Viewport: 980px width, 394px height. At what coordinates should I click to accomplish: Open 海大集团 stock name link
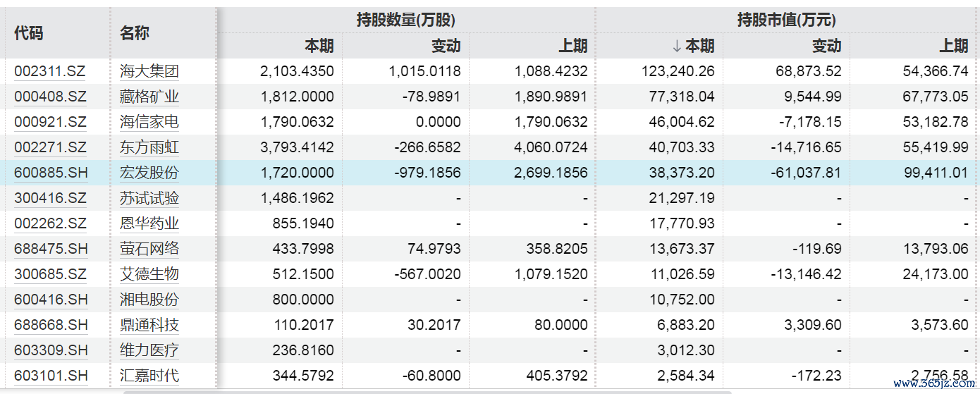click(x=149, y=71)
